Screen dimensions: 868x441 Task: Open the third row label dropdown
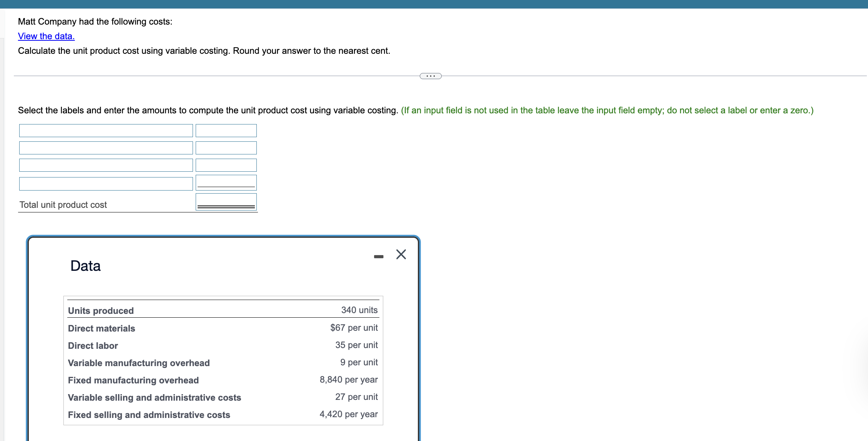(x=106, y=165)
